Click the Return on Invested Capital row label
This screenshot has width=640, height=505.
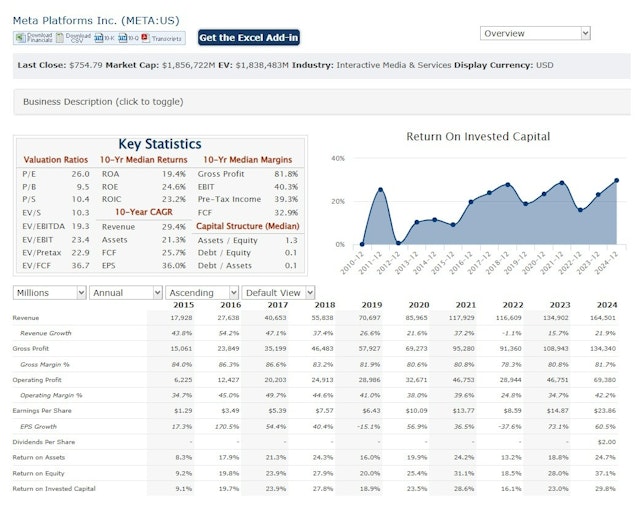pyautogui.click(x=54, y=489)
